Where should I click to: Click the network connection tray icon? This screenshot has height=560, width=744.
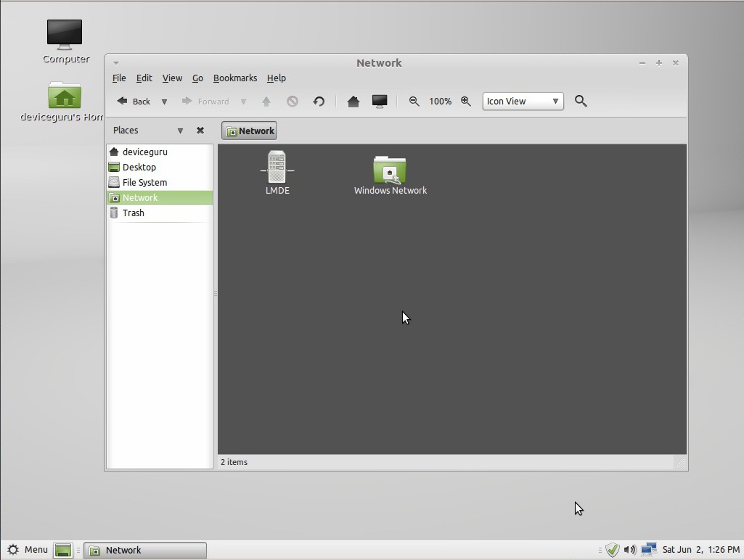tap(649, 550)
